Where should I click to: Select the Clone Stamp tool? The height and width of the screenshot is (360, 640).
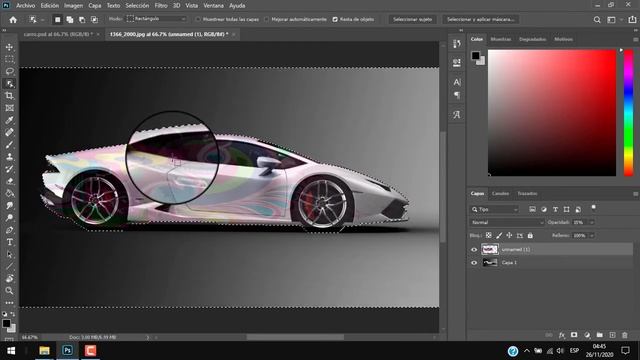point(9,157)
